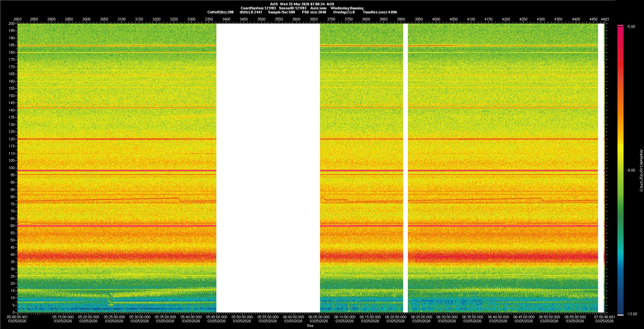The height and width of the screenshot is (329, 644).
Task: Click the start time label 05:06:05.401
Action: tap(17, 317)
